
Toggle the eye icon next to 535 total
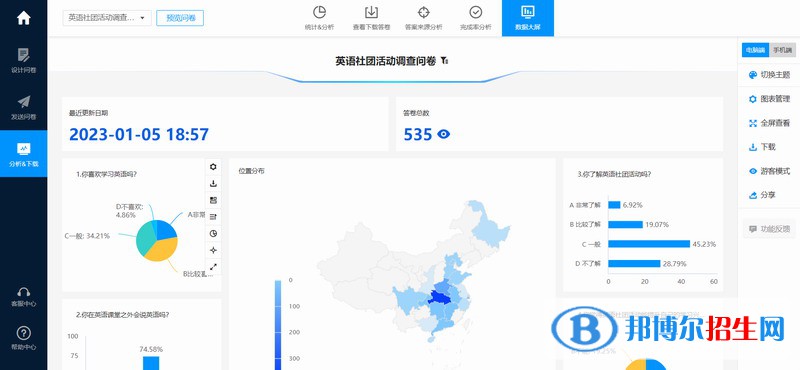pyautogui.click(x=443, y=134)
